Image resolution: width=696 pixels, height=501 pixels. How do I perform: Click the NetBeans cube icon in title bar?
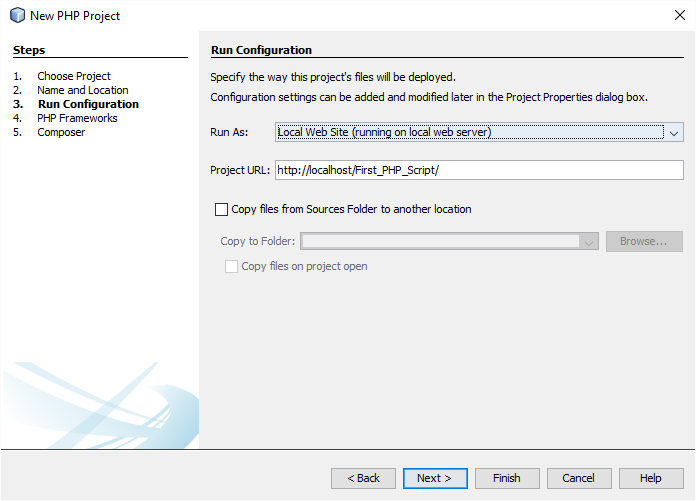(17, 16)
